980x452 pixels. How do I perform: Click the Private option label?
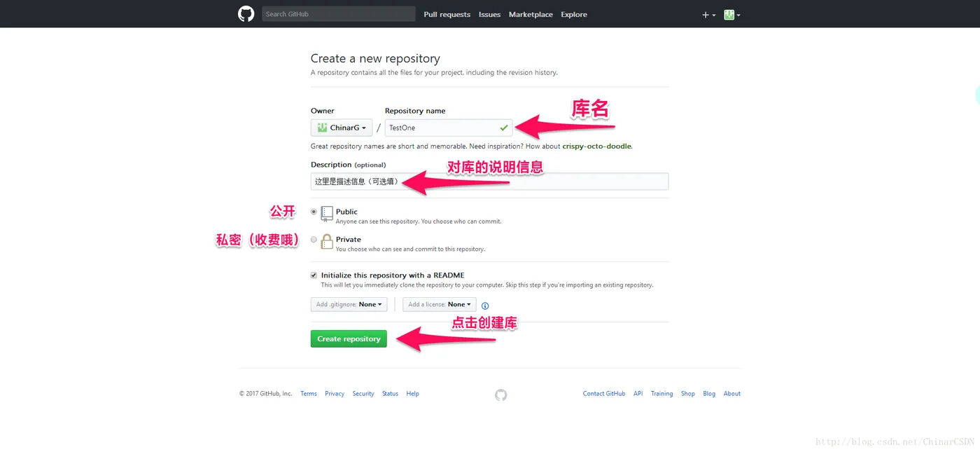[x=349, y=240]
